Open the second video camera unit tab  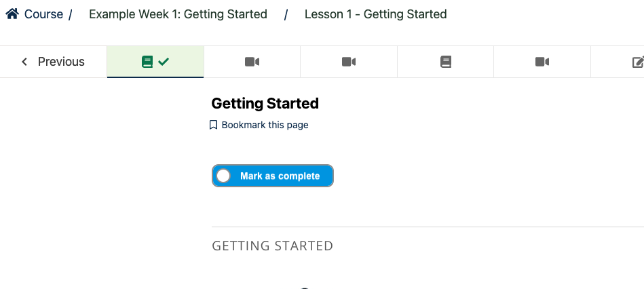pos(349,62)
